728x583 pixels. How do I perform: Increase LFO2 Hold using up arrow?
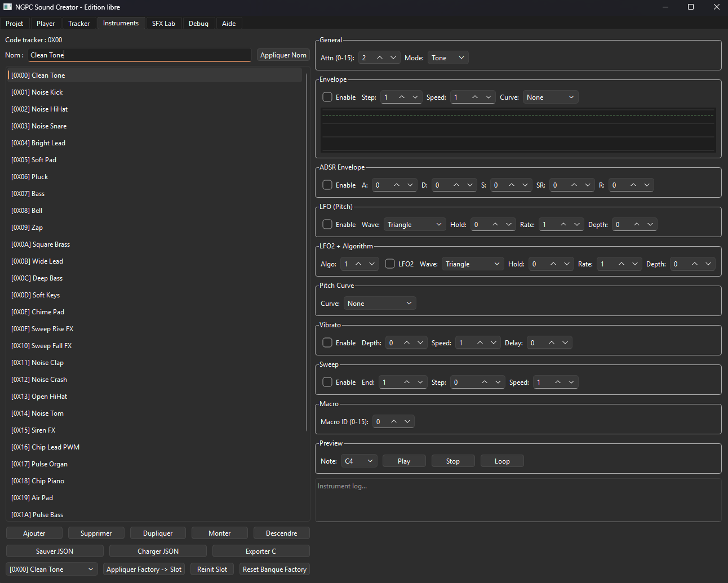(553, 264)
